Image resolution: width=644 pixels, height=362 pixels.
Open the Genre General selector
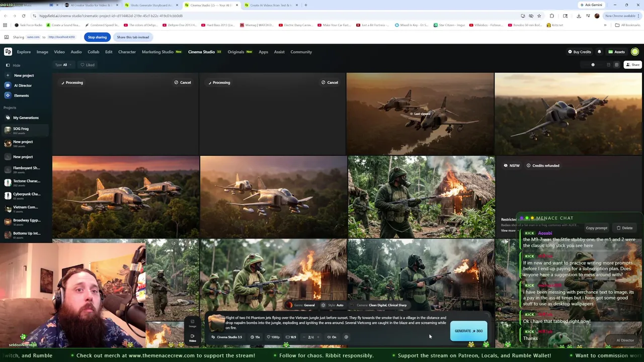301,305
